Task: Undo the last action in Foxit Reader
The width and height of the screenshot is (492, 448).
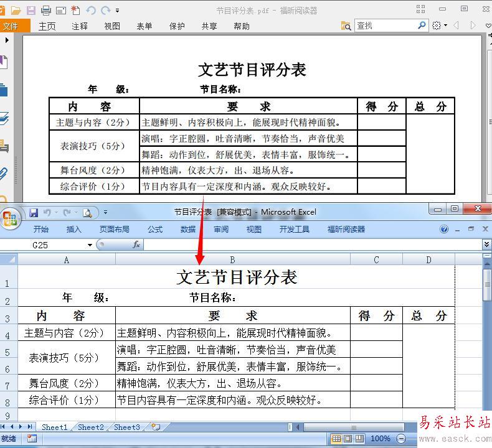Action: pos(91,11)
